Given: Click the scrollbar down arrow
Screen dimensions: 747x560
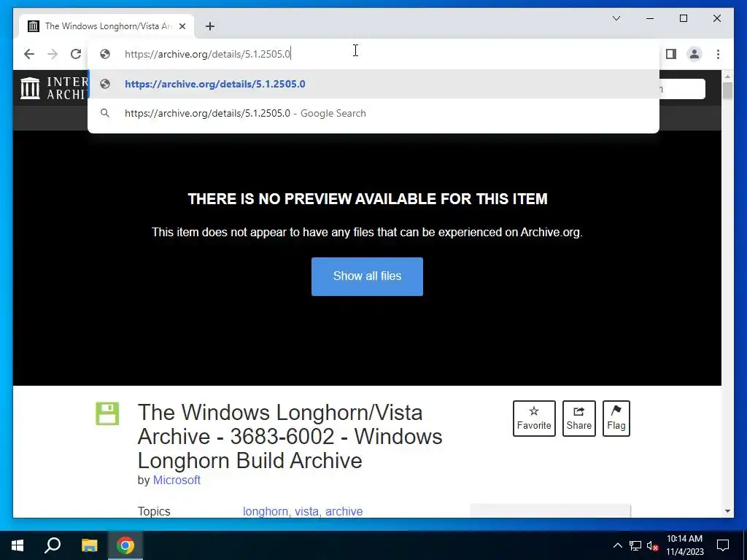Looking at the screenshot, I should (x=727, y=511).
